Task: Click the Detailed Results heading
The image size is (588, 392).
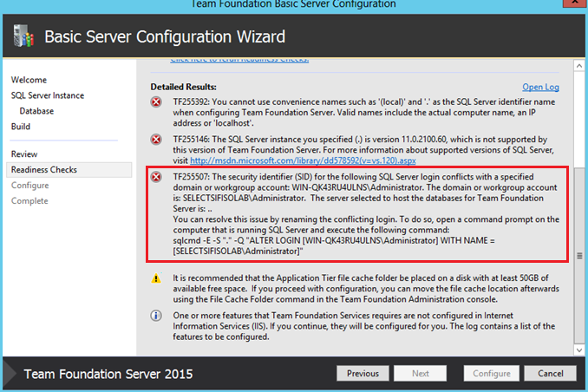Action: click(183, 87)
